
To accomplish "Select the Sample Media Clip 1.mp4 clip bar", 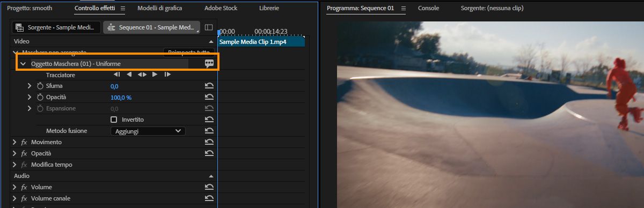I will pyautogui.click(x=261, y=41).
